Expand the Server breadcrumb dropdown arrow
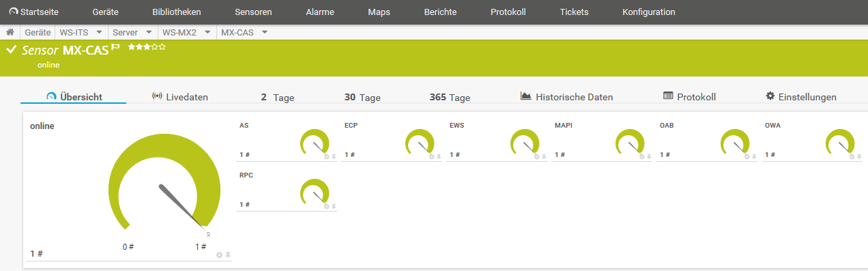 click(148, 32)
